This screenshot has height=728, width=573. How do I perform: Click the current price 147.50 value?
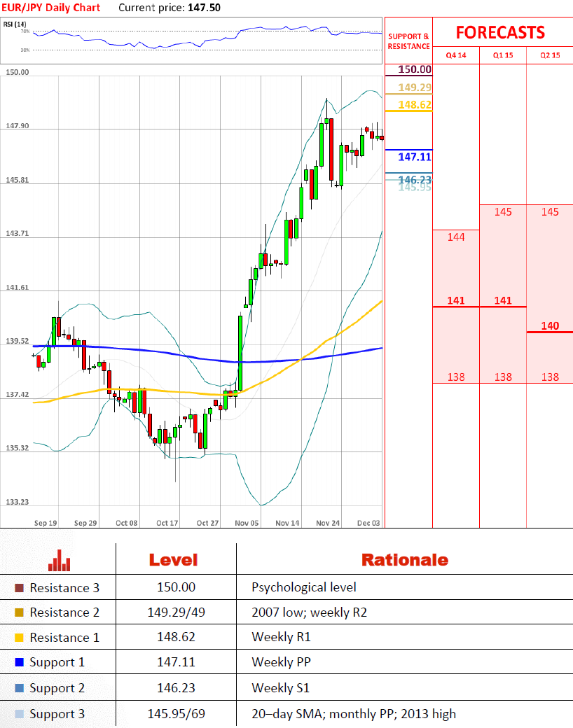pos(204,8)
